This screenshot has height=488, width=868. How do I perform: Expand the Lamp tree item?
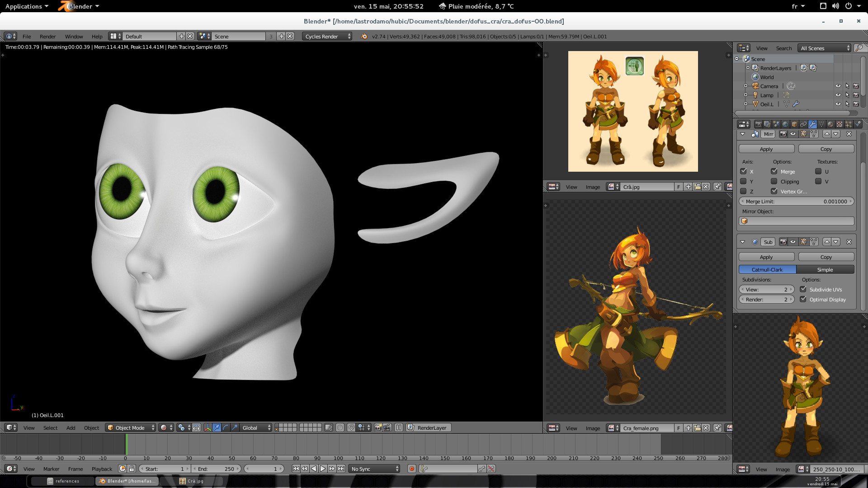click(746, 95)
